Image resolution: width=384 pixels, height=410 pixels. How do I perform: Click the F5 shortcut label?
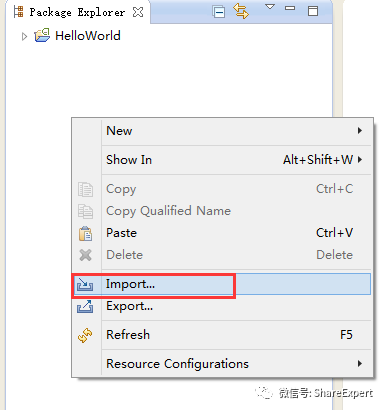346,335
